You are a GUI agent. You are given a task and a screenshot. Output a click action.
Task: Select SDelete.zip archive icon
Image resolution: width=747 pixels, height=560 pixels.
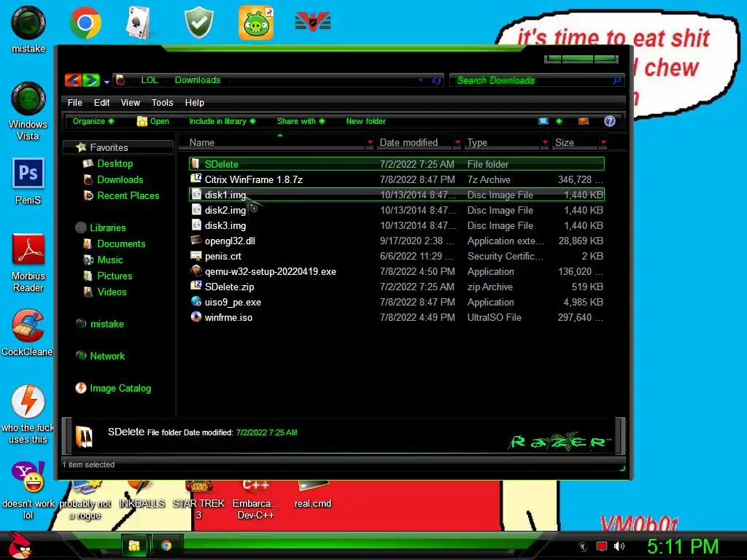click(x=196, y=286)
